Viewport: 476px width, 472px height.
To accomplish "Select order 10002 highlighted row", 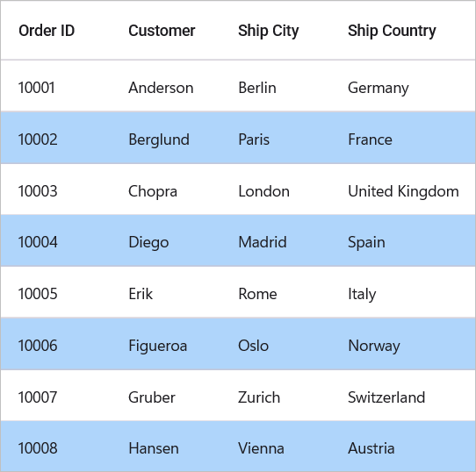I will 238,138.
